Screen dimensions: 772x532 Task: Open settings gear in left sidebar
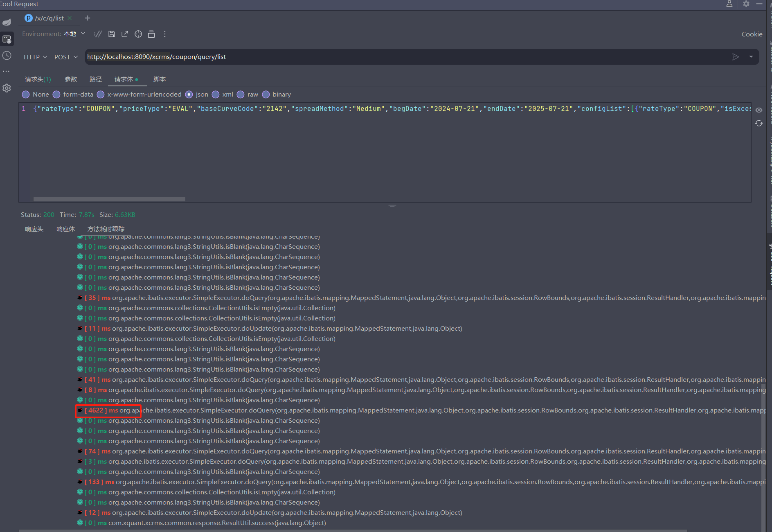7,88
